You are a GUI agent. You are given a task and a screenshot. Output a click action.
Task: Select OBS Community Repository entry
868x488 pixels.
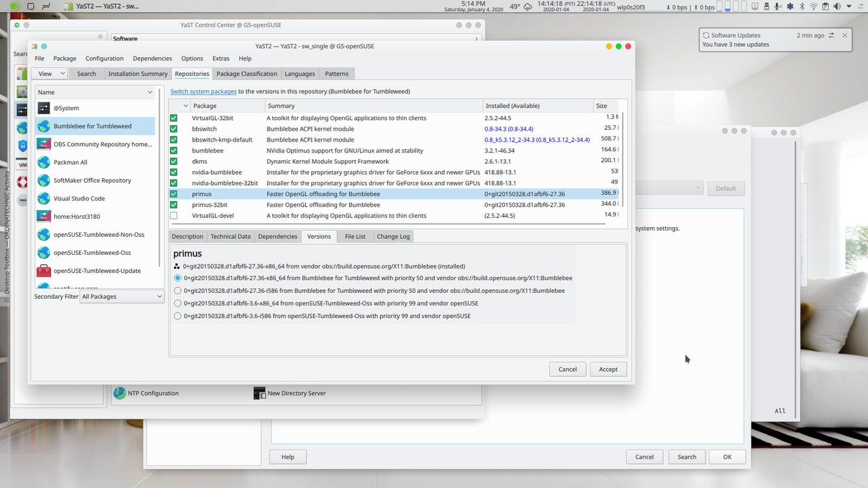pyautogui.click(x=95, y=144)
